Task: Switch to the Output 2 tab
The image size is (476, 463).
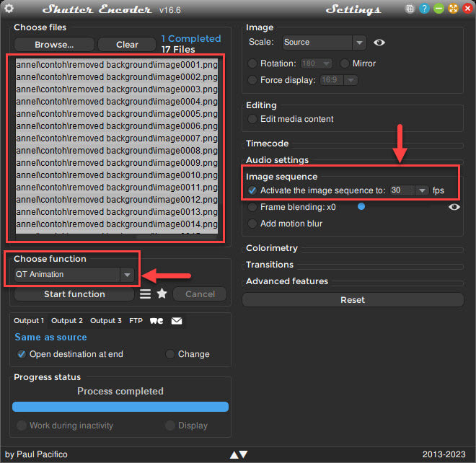Action: pos(67,321)
